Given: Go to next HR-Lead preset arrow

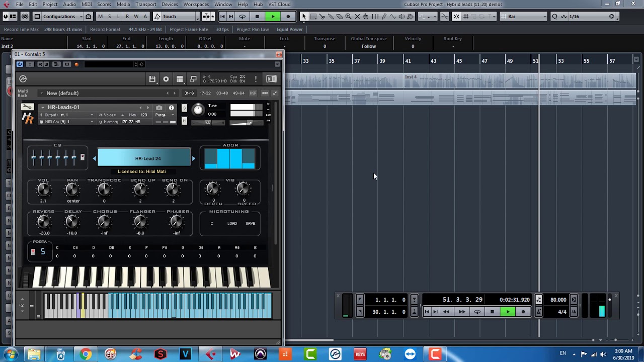Looking at the screenshot, I should coord(194,158).
